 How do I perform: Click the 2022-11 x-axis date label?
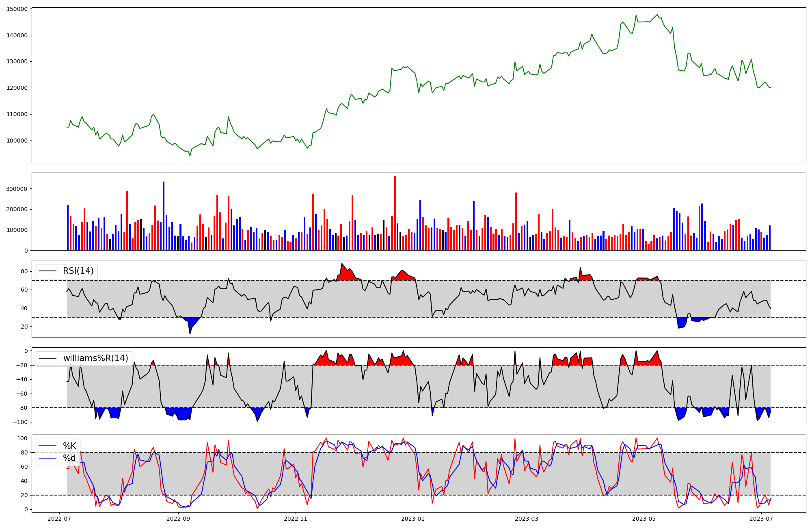pos(296,519)
